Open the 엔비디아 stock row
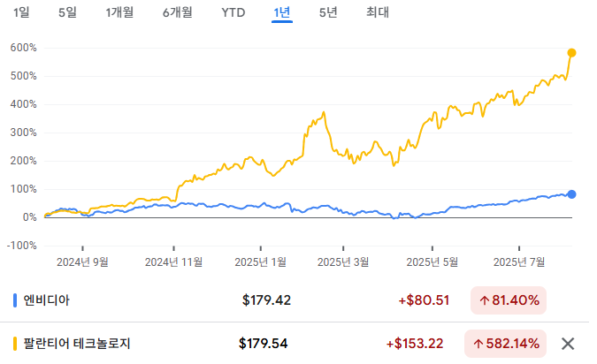The height and width of the screenshot is (364, 597). (x=295, y=300)
